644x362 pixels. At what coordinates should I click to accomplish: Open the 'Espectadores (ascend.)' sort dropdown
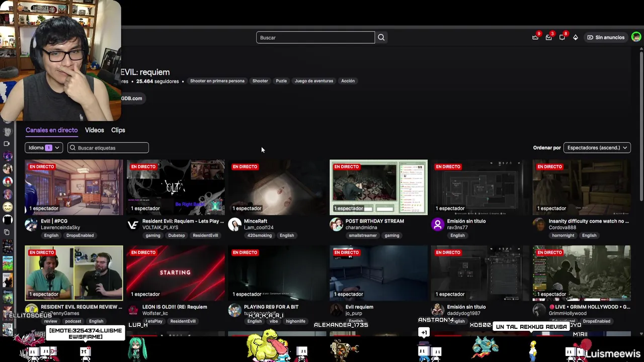click(x=597, y=148)
